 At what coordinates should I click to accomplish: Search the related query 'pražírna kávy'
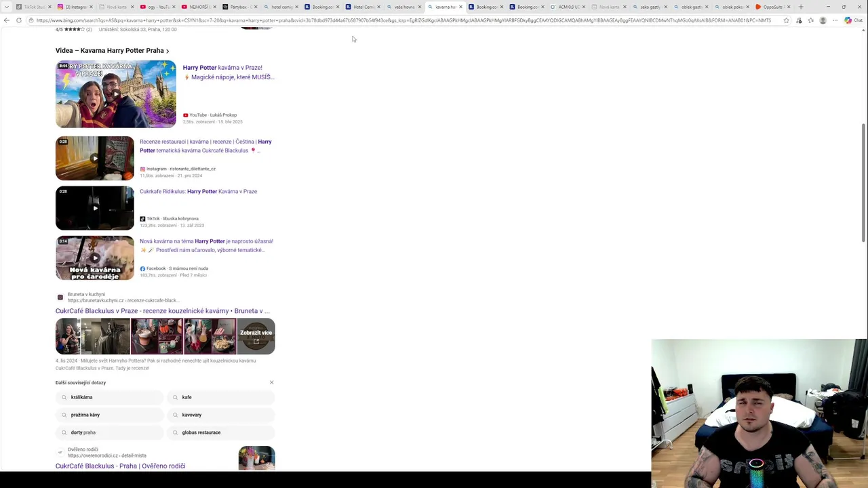pos(110,415)
